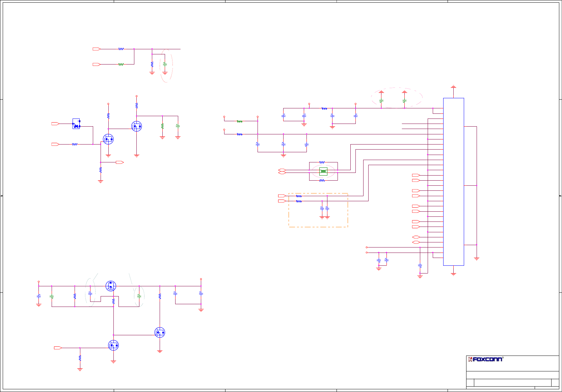Viewport: 562px width, 392px height.
Task: Select the leftmost green capacitor in the bottom circuit
Action: pos(52,297)
